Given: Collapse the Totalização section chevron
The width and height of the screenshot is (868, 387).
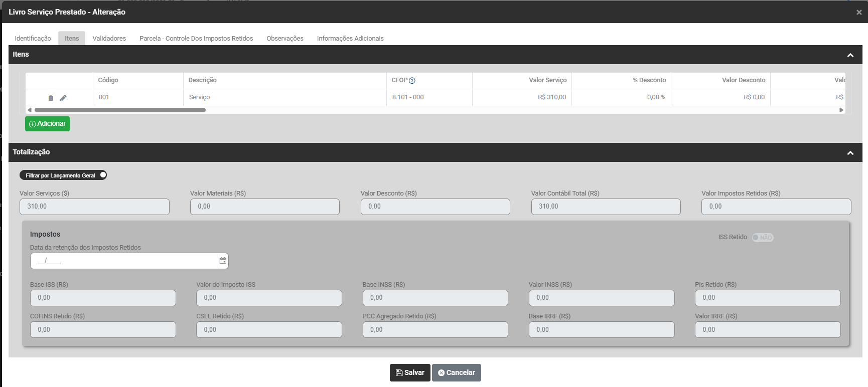Looking at the screenshot, I should pos(850,153).
